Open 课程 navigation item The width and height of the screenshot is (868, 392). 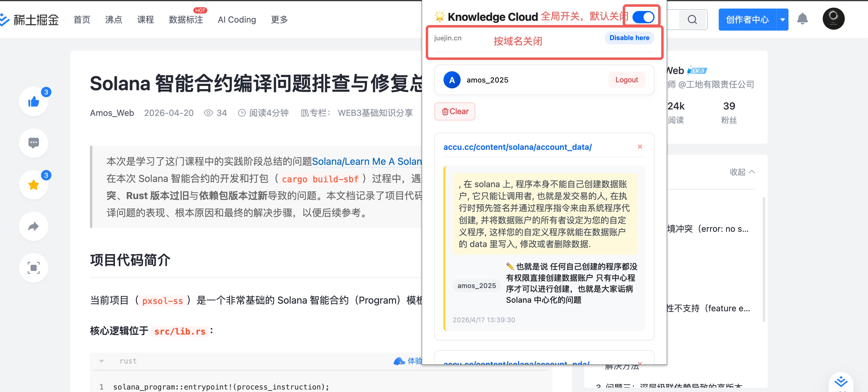pyautogui.click(x=146, y=20)
